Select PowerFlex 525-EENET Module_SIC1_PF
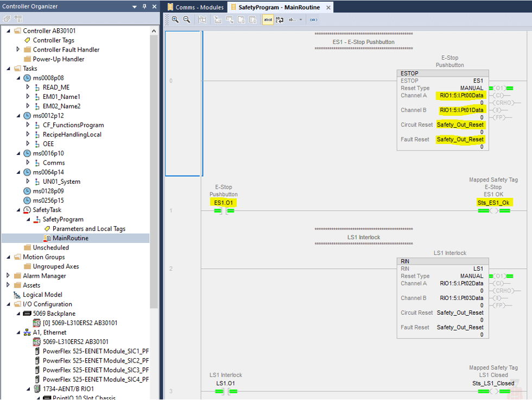532x400 pixels. (x=96, y=351)
